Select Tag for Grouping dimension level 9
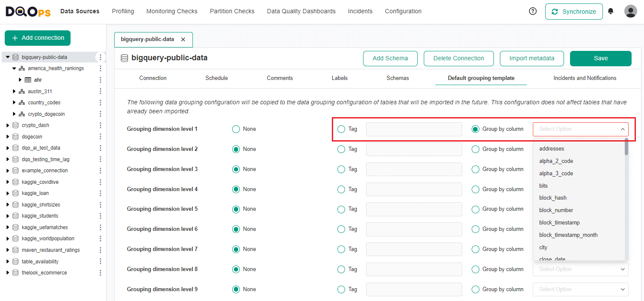The width and height of the screenshot is (644, 301). 341,289
